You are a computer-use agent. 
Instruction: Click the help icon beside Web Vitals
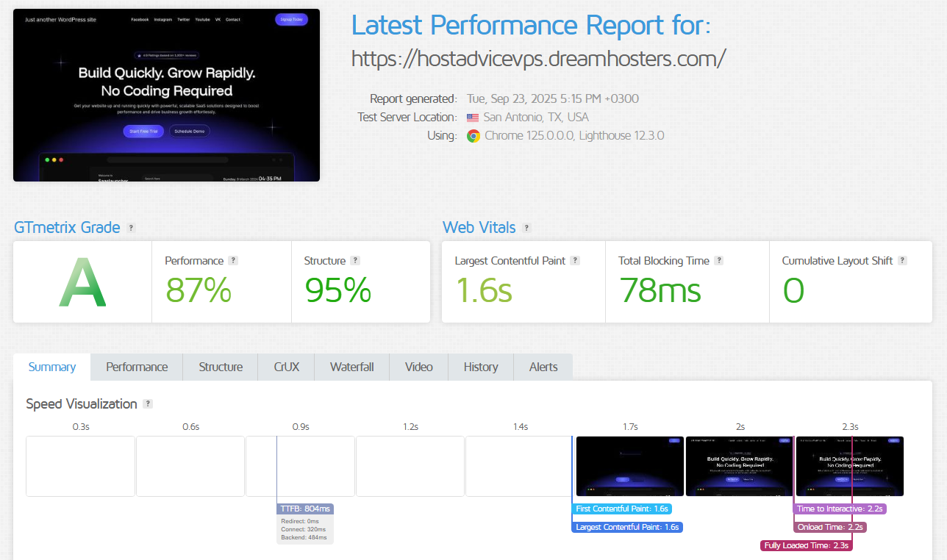(526, 228)
